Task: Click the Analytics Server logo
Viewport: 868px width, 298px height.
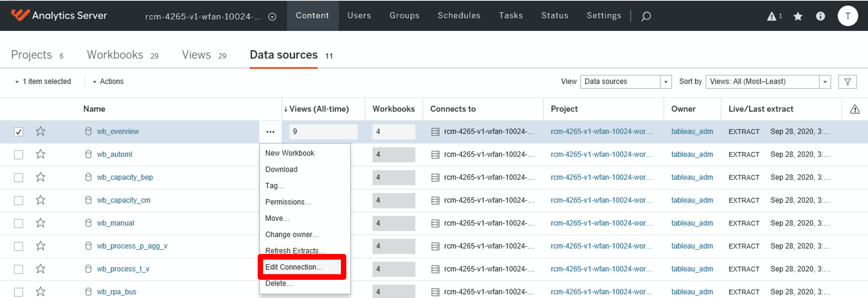Action: click(59, 15)
